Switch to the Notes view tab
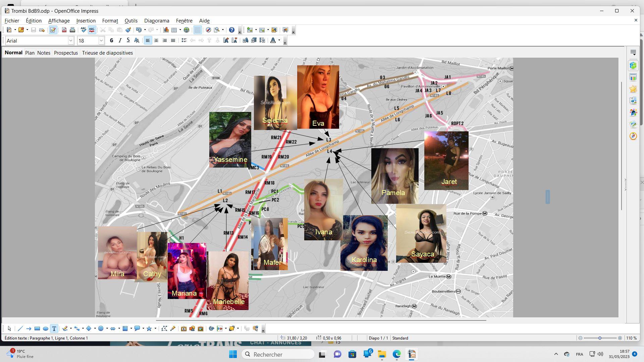This screenshot has width=644, height=362. click(x=44, y=53)
